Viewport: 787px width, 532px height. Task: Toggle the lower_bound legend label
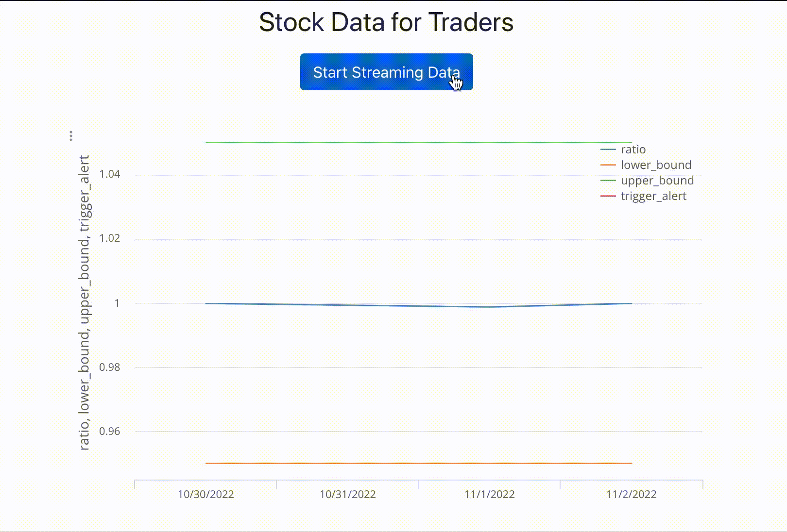656,165
